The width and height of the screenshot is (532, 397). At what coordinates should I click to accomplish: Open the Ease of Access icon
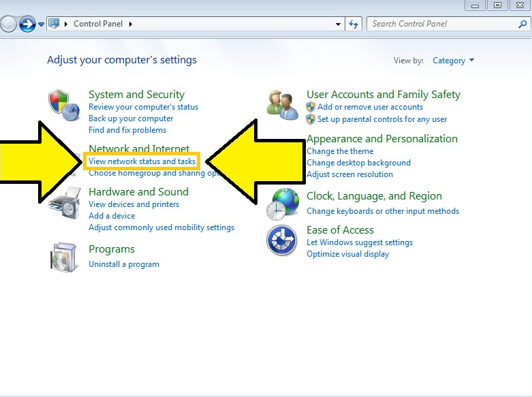(x=281, y=240)
